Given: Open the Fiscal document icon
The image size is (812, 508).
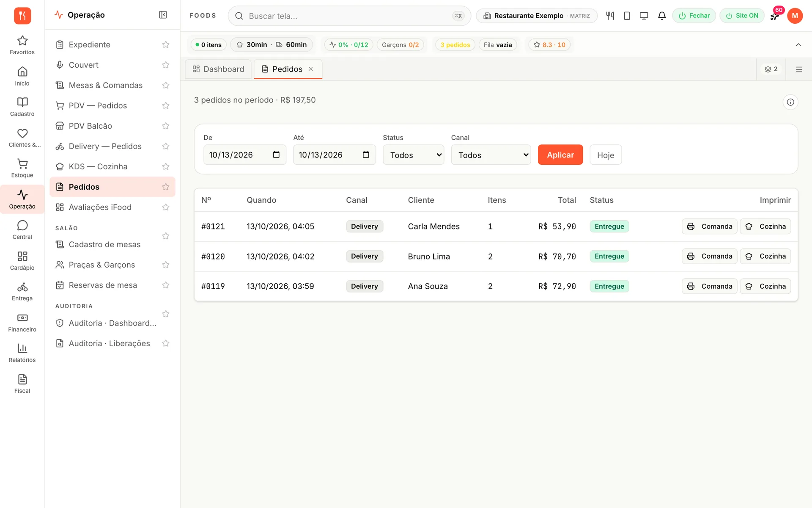Looking at the screenshot, I should pos(22,384).
